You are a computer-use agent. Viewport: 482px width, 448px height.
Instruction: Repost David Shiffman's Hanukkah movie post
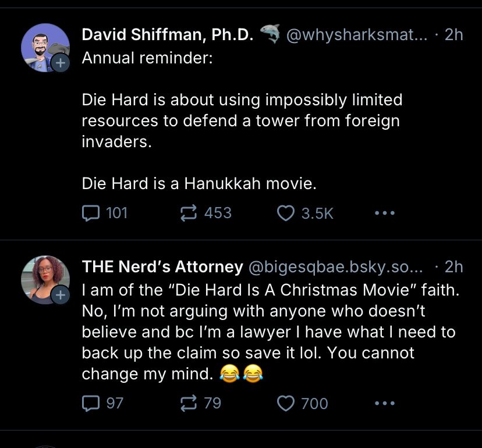click(205, 213)
